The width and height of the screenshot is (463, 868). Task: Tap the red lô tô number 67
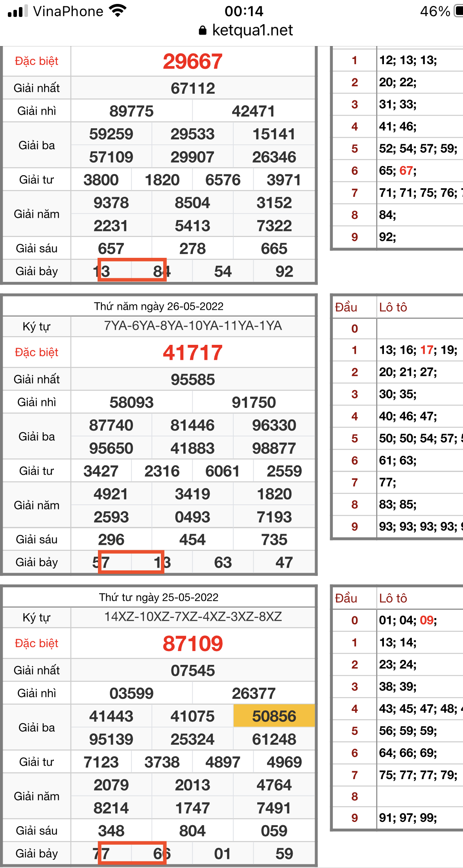coord(406,170)
